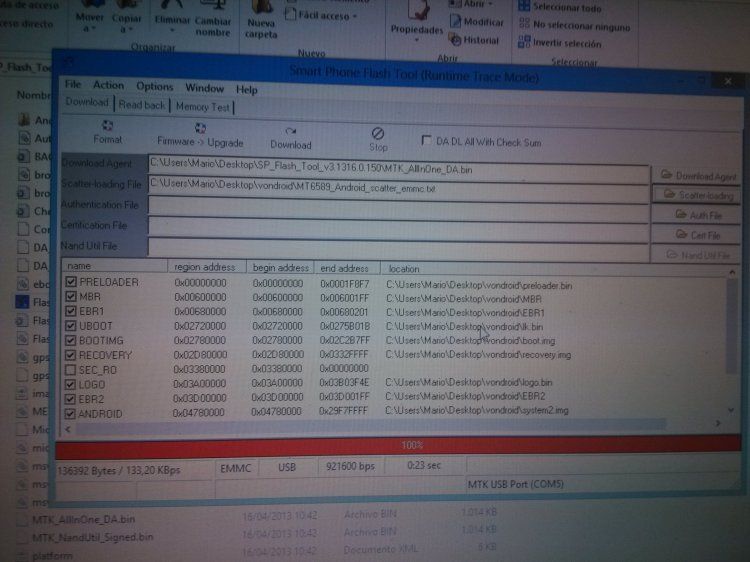Switch to the Download tab
This screenshot has width=750, height=562.
[x=87, y=102]
